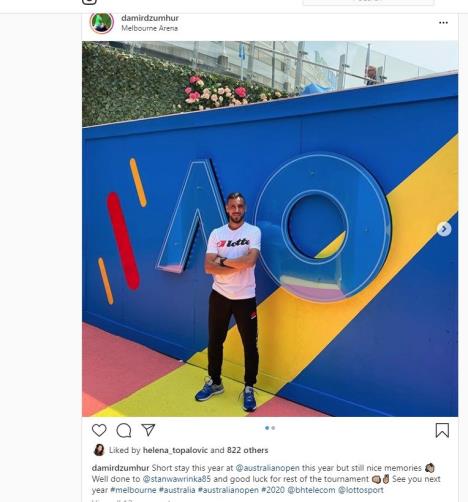Open helena_topalovic small avatar near likes

(x=99, y=450)
